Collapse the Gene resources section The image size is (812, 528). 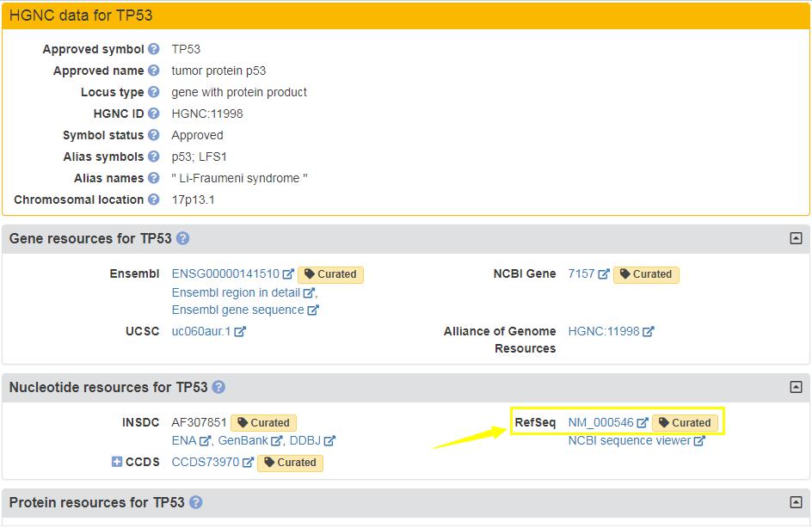tap(796, 238)
